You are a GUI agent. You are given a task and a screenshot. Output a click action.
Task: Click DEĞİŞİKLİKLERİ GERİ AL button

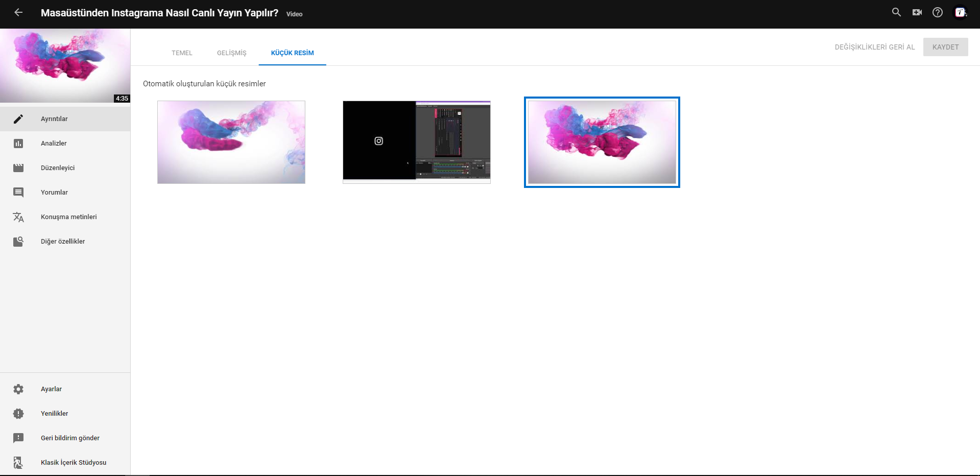875,47
